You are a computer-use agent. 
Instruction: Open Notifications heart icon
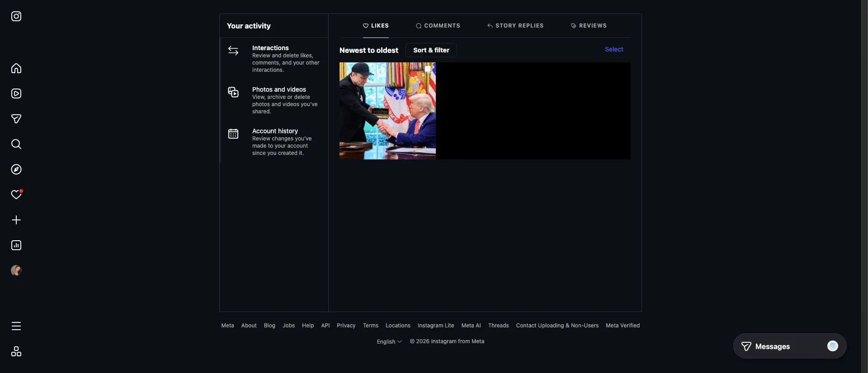(x=16, y=195)
